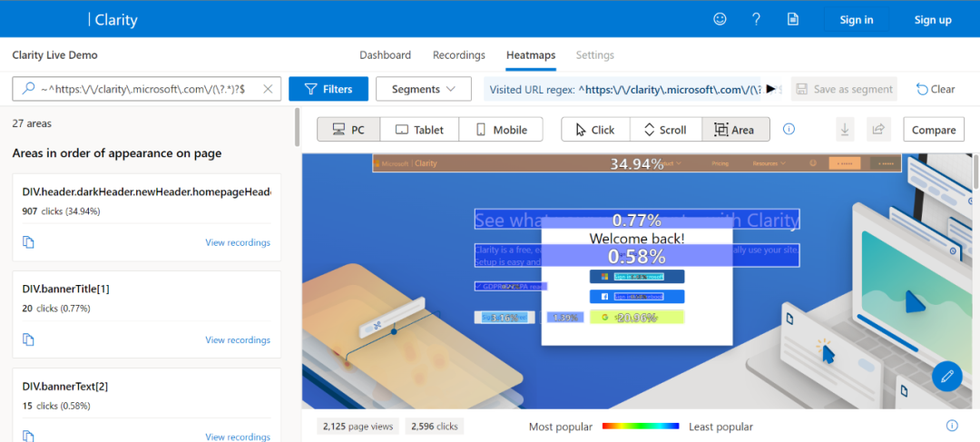Viewport: 980px width, 442px height.
Task: Switch to Mobile device view
Action: pos(501,130)
